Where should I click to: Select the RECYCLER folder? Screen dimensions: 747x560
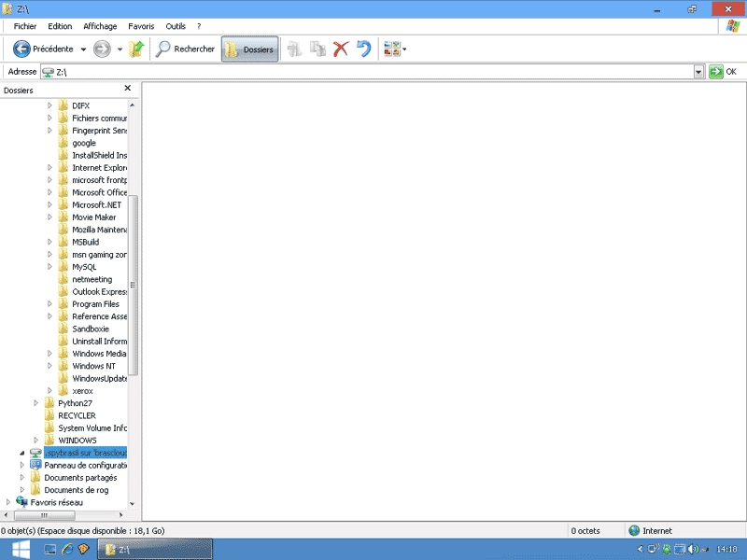[77, 415]
